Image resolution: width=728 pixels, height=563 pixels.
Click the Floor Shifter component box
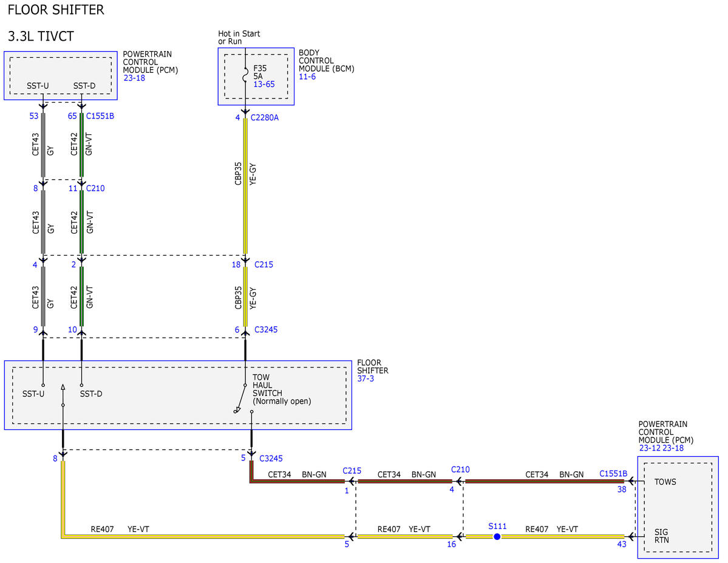(x=179, y=395)
